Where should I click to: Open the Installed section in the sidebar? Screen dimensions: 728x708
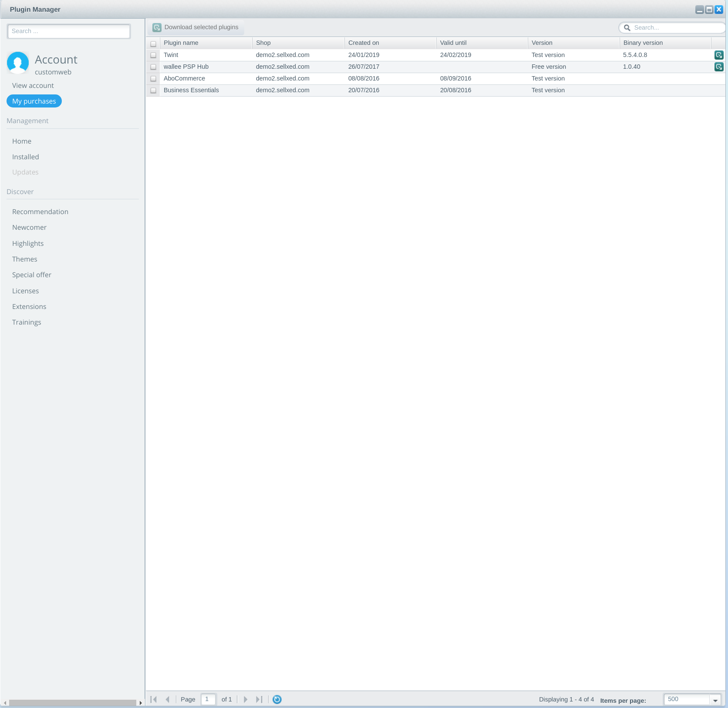point(26,157)
